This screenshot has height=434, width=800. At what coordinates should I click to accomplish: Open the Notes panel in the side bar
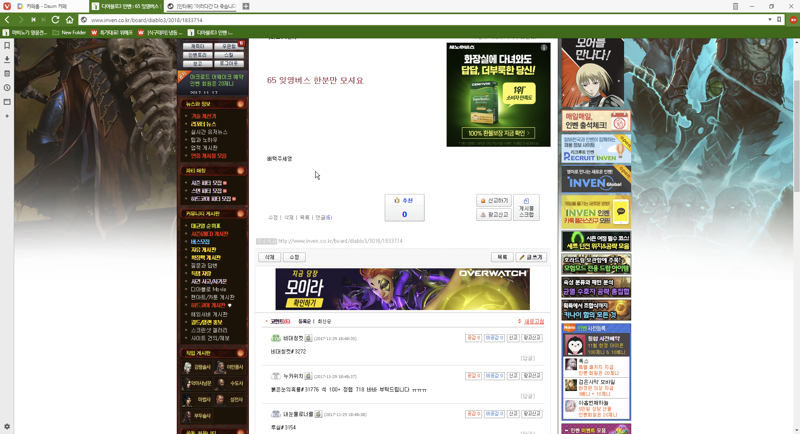7,73
